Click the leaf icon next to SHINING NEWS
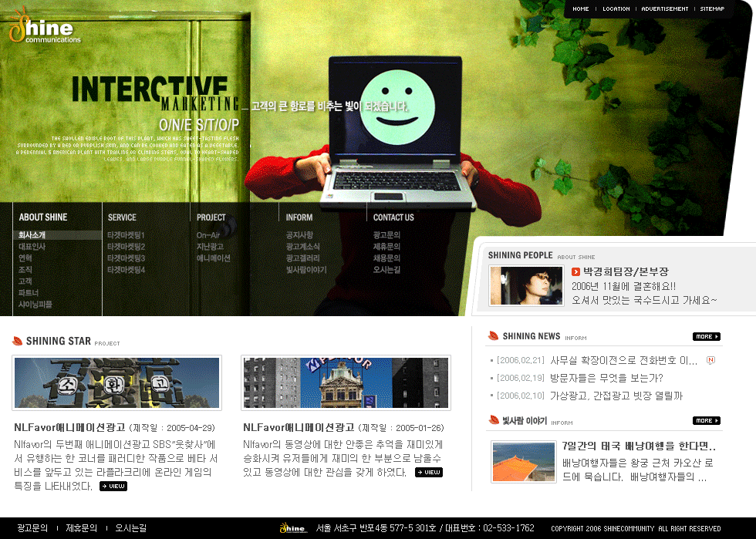 (493, 336)
